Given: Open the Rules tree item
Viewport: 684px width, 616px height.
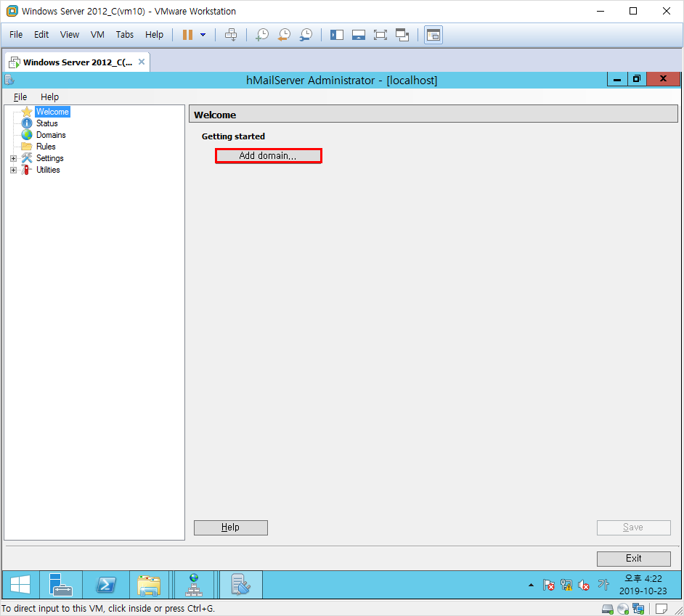Looking at the screenshot, I should click(x=46, y=147).
